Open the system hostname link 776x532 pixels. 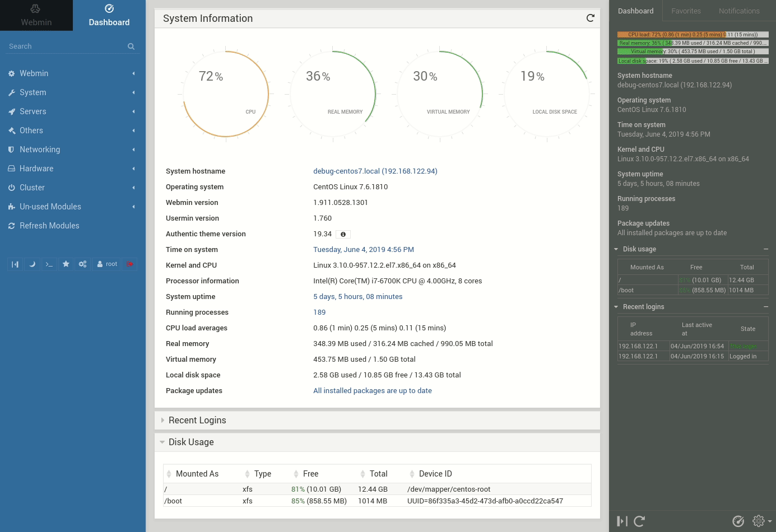click(375, 171)
